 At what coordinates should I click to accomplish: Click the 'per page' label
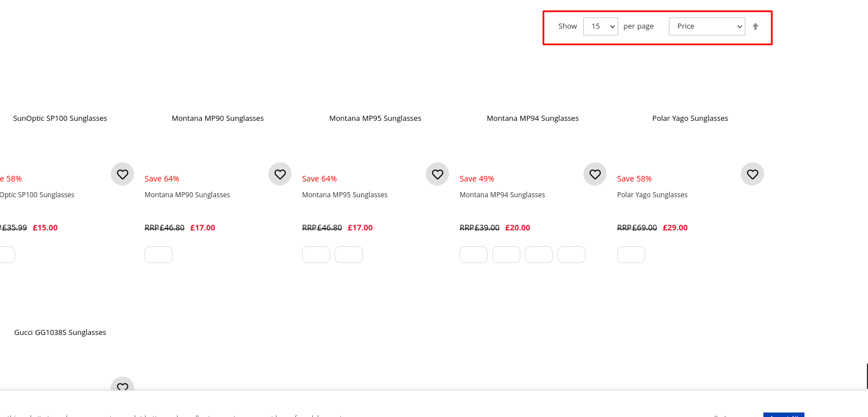click(x=638, y=26)
